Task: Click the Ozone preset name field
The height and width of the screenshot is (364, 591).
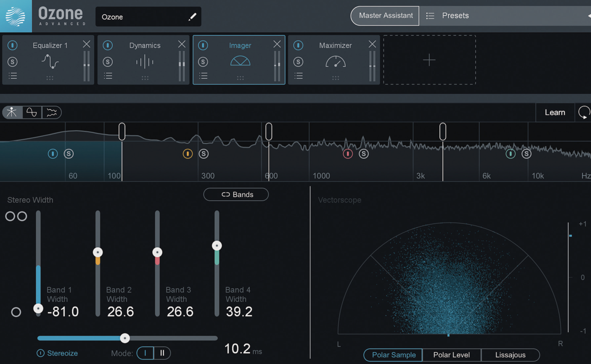Action: [x=148, y=17]
